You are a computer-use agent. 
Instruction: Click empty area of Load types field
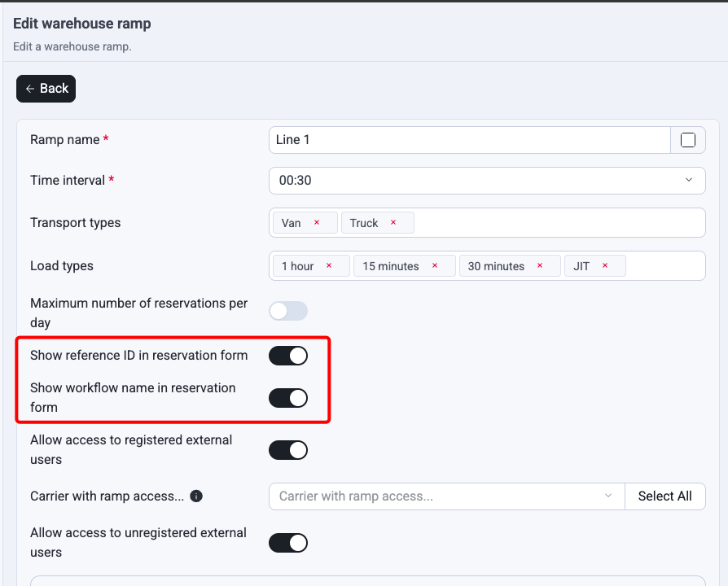point(664,266)
